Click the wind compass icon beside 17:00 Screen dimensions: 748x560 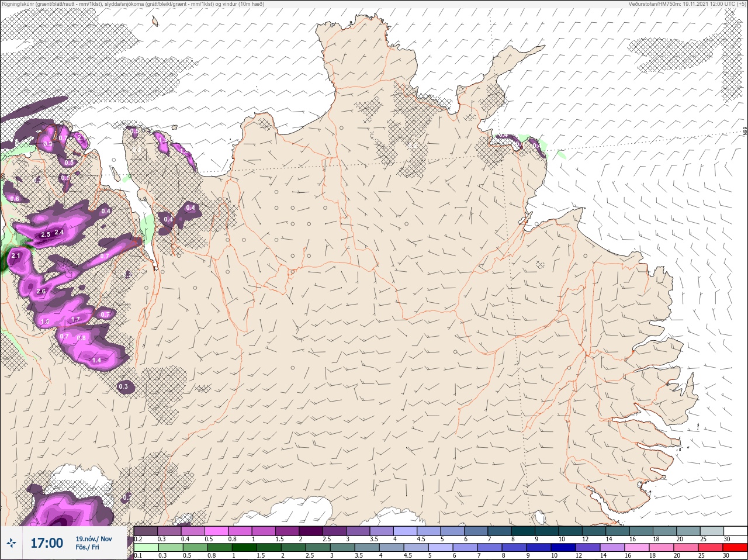point(11,544)
